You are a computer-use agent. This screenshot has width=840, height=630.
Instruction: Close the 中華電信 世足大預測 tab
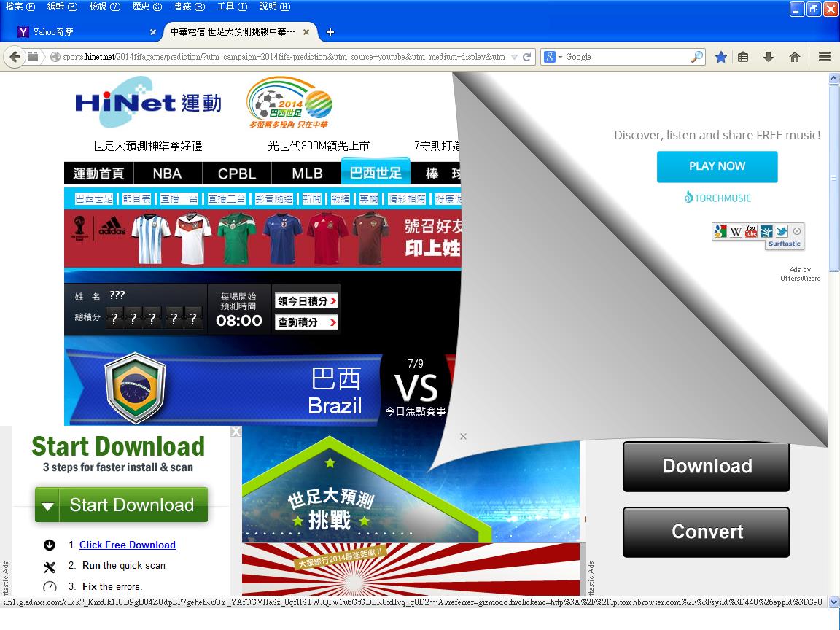[306, 32]
